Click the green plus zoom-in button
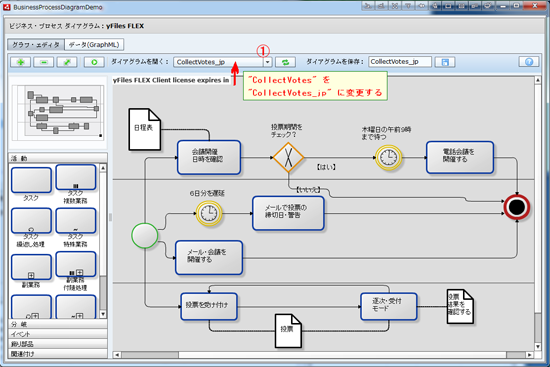550x367 pixels. point(21,62)
